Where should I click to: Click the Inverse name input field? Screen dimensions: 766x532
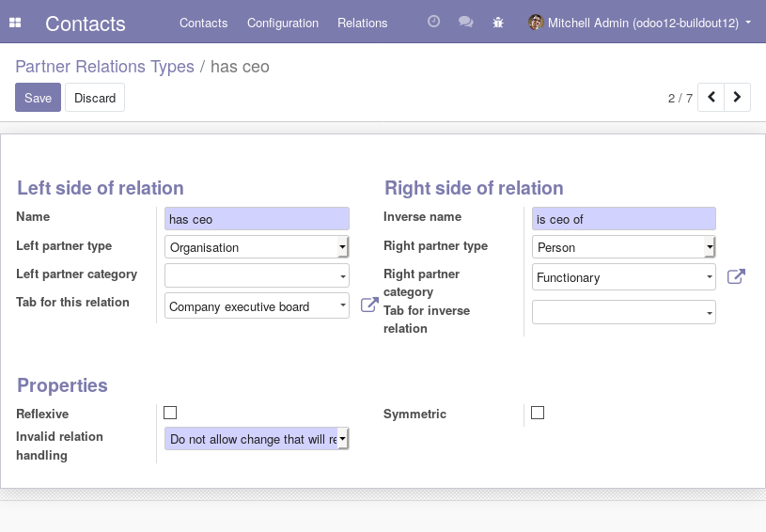[x=624, y=219]
